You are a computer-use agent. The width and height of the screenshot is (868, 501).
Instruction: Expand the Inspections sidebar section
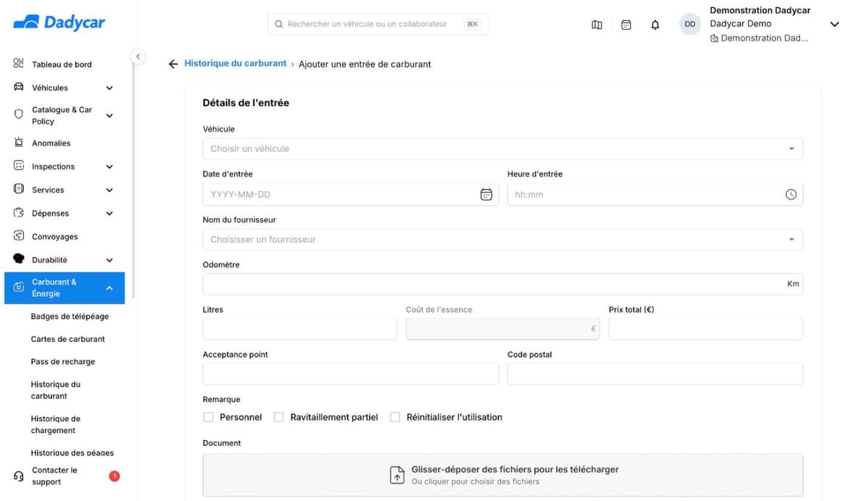click(x=109, y=167)
